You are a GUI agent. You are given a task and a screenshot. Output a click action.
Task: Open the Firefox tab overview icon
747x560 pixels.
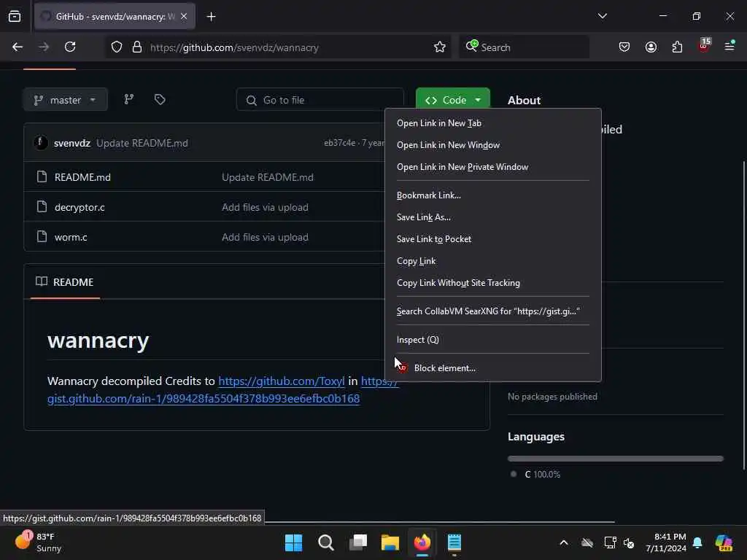click(15, 17)
